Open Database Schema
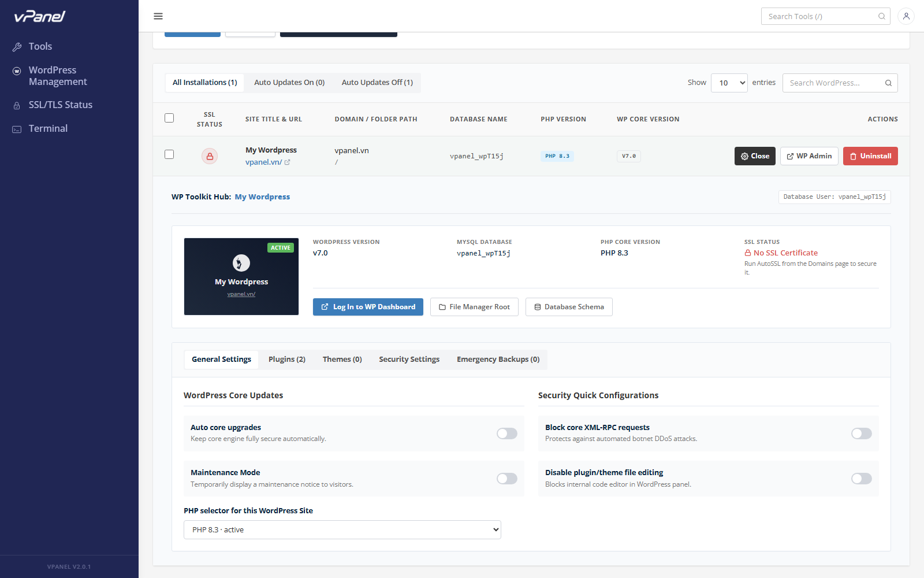The height and width of the screenshot is (578, 924). (x=569, y=307)
